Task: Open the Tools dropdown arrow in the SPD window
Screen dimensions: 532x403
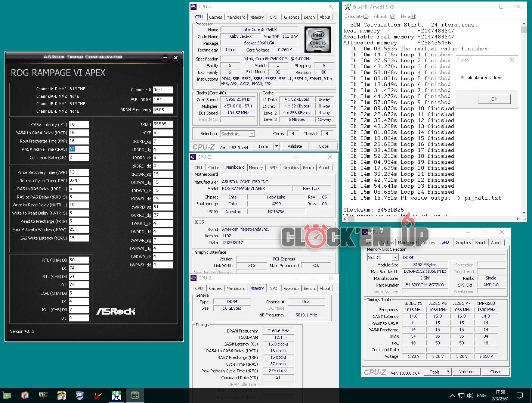Action: click(x=448, y=372)
